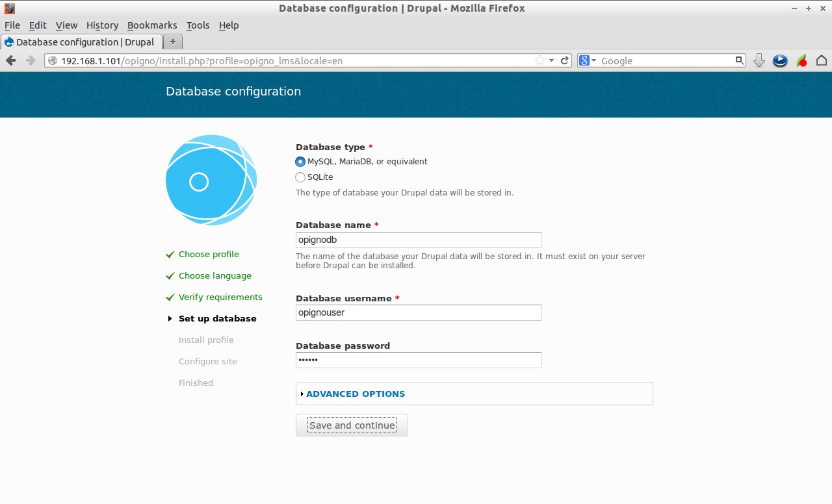
Task: Click the browser Forward arrow button
Action: tap(31, 60)
